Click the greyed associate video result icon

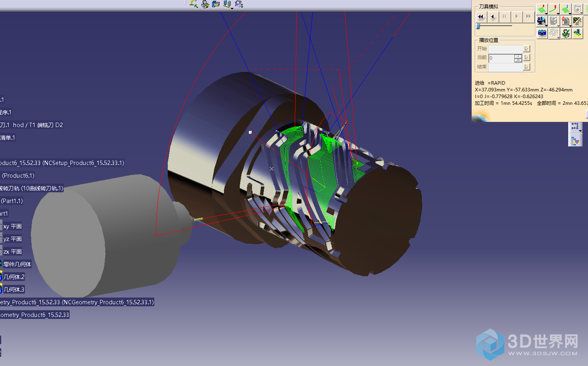pos(554,33)
